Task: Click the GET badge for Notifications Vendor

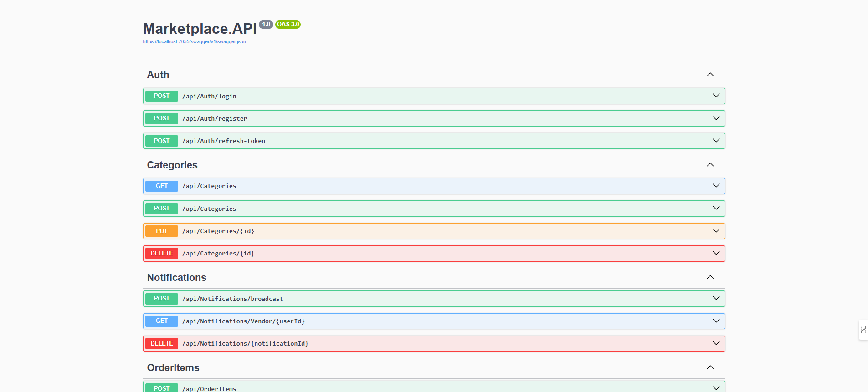Action: (x=162, y=321)
